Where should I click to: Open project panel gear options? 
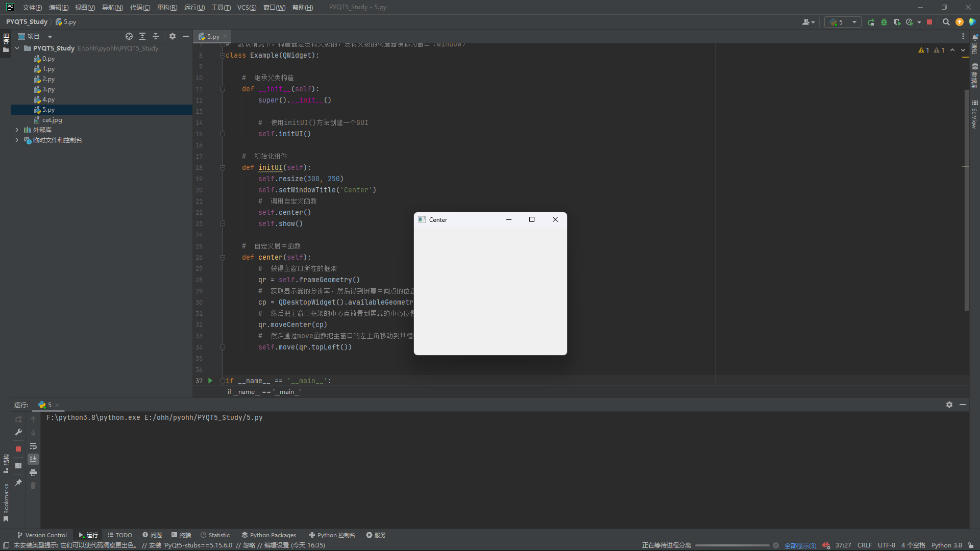(x=173, y=36)
